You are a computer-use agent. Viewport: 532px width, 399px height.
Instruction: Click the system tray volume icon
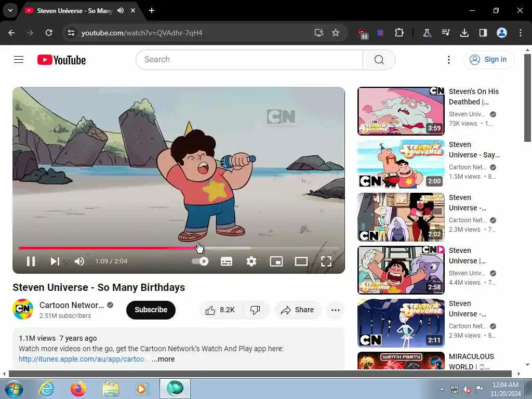tap(467, 390)
